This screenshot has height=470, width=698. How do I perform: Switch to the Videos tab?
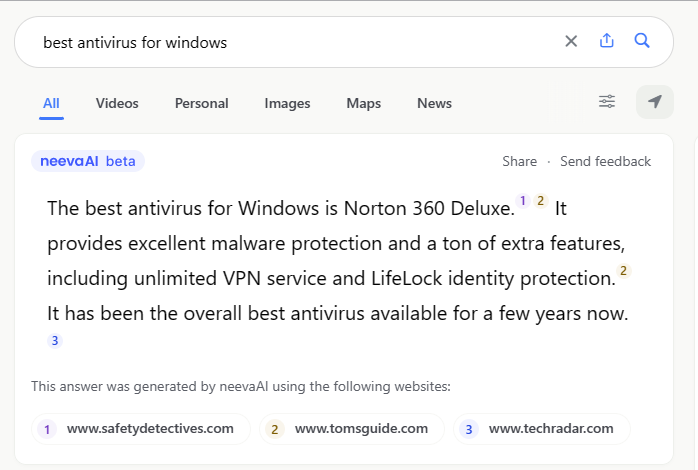tap(117, 103)
